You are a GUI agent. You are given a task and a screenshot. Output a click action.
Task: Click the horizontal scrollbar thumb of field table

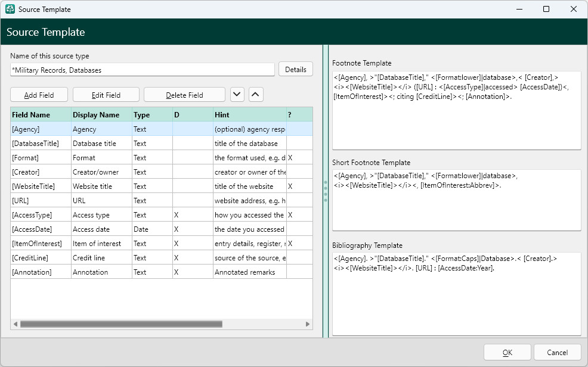[x=121, y=324]
